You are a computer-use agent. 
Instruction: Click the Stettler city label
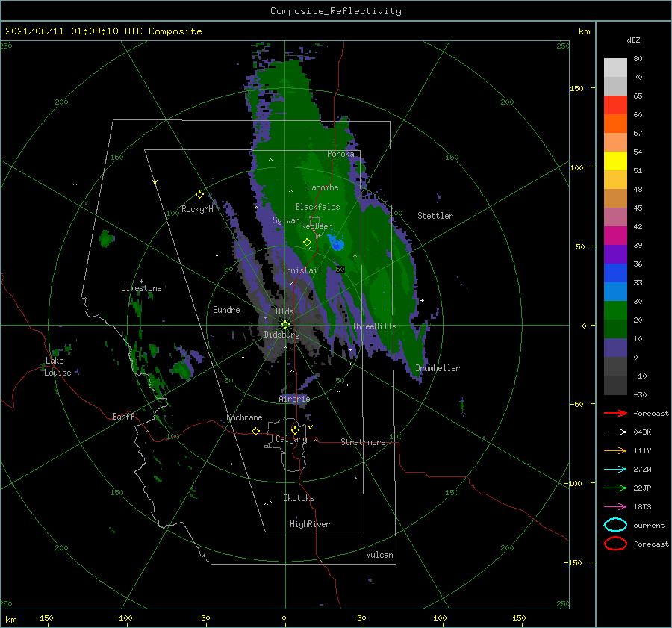[435, 216]
